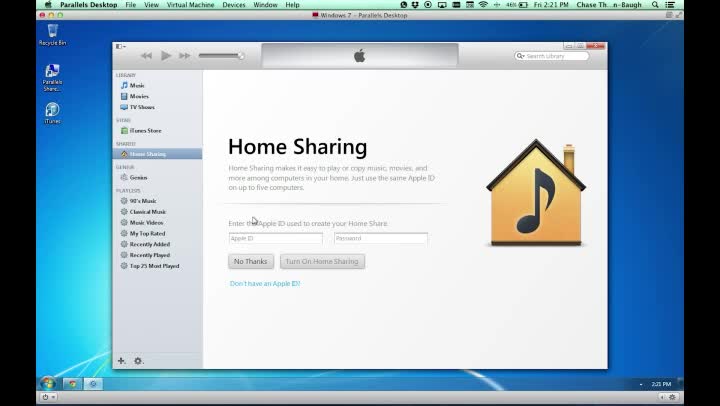
Task: Select Home Sharing in the sidebar
Action: 157,154
